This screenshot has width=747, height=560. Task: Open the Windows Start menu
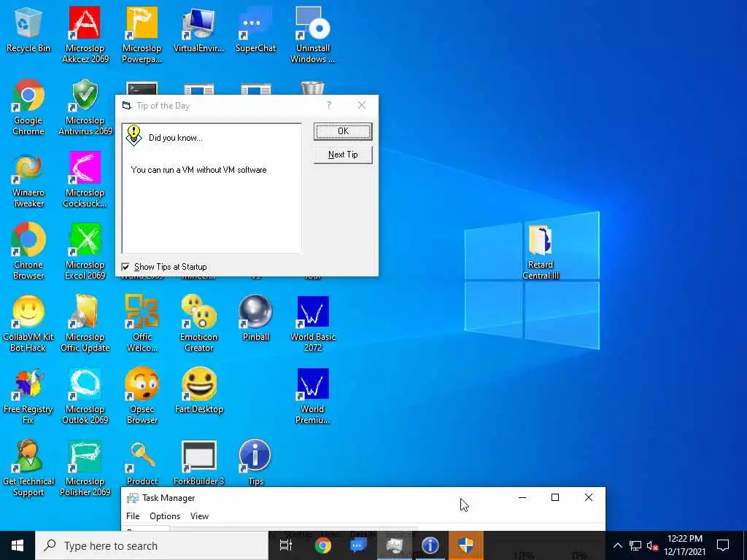(x=18, y=545)
